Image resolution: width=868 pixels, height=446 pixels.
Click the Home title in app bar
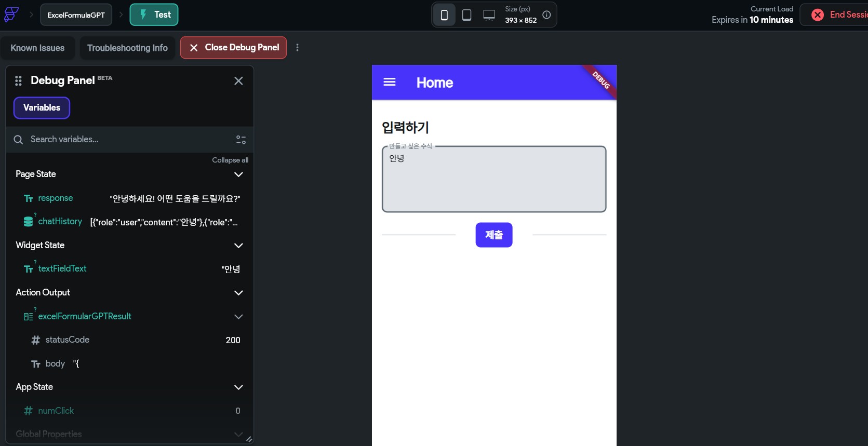435,83
